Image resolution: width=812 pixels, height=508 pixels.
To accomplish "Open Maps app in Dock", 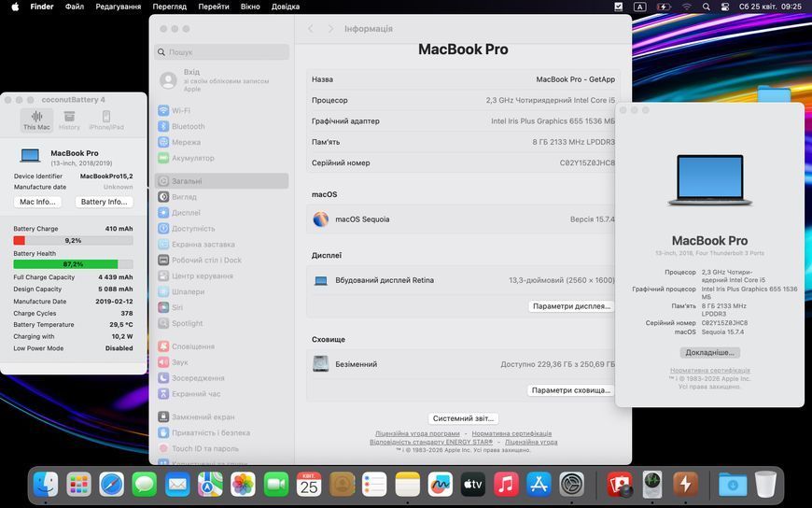I will click(x=210, y=484).
